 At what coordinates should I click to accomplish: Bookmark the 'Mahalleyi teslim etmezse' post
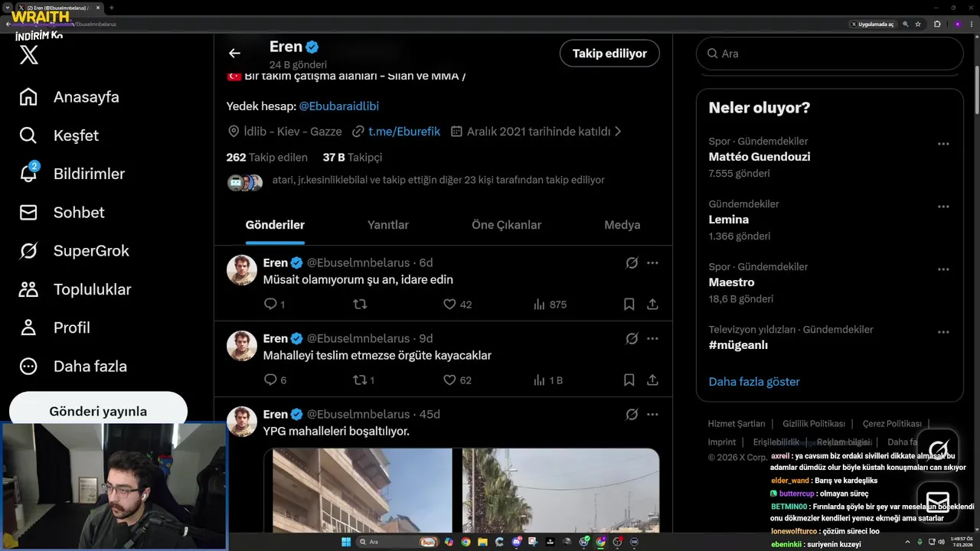pos(629,380)
